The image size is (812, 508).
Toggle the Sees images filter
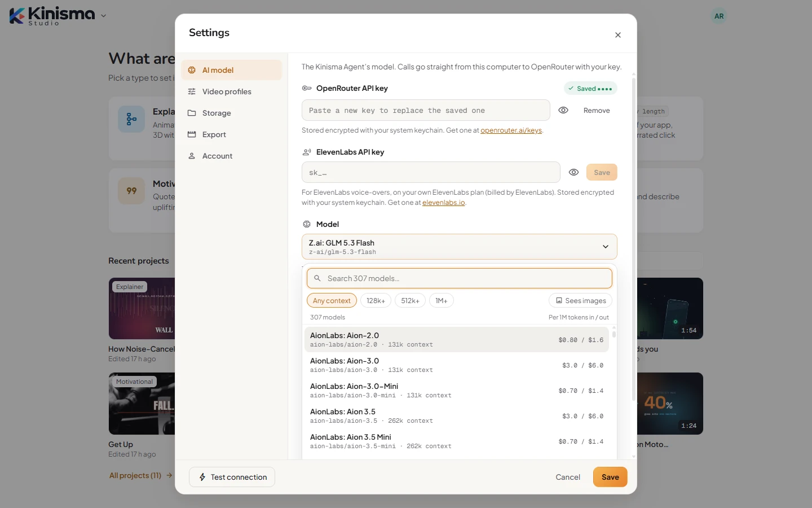(x=580, y=301)
